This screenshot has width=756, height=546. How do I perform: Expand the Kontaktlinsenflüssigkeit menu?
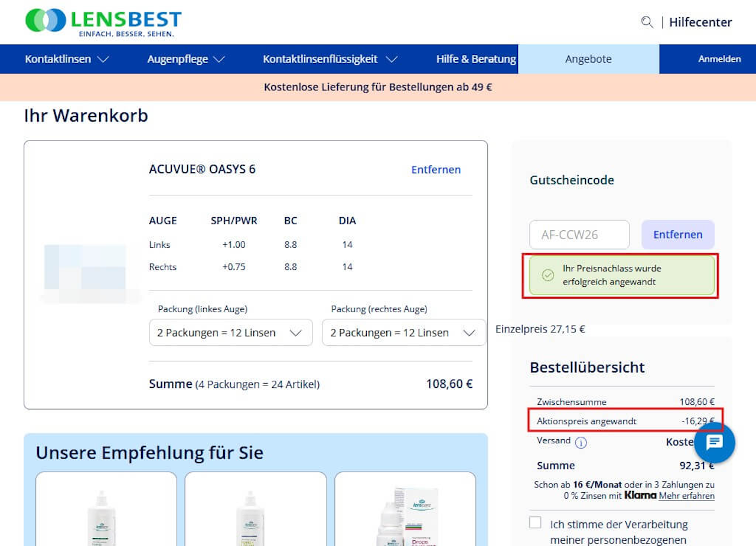(x=330, y=59)
